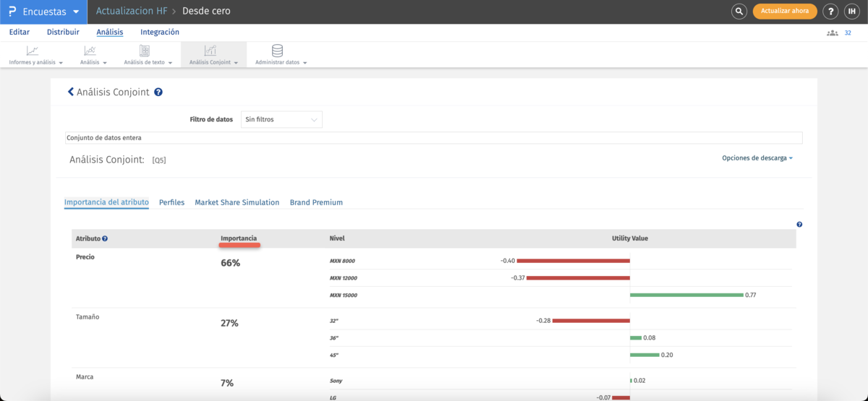Image resolution: width=868 pixels, height=401 pixels.
Task: Go to the Distribuir menu
Action: (x=63, y=32)
